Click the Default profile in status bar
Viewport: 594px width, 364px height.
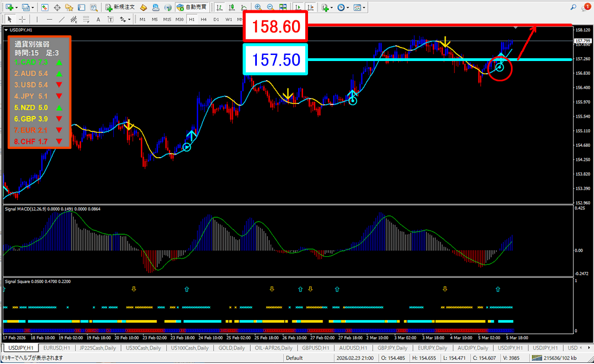(294, 358)
